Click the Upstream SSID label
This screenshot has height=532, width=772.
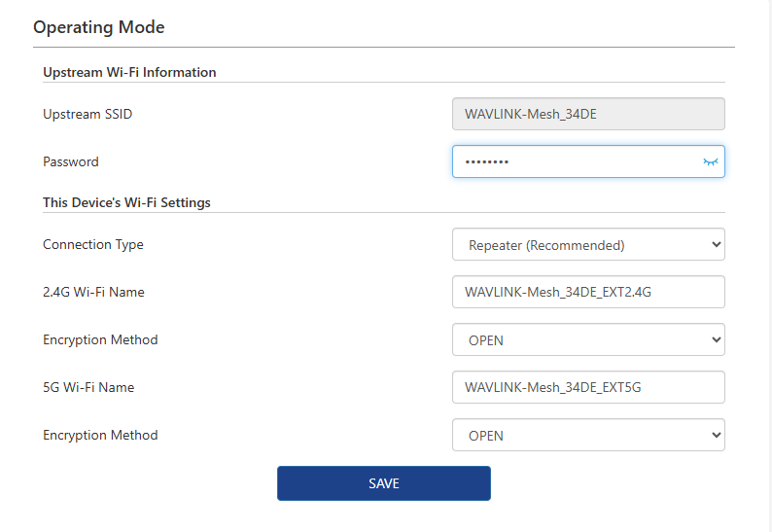[x=88, y=115]
